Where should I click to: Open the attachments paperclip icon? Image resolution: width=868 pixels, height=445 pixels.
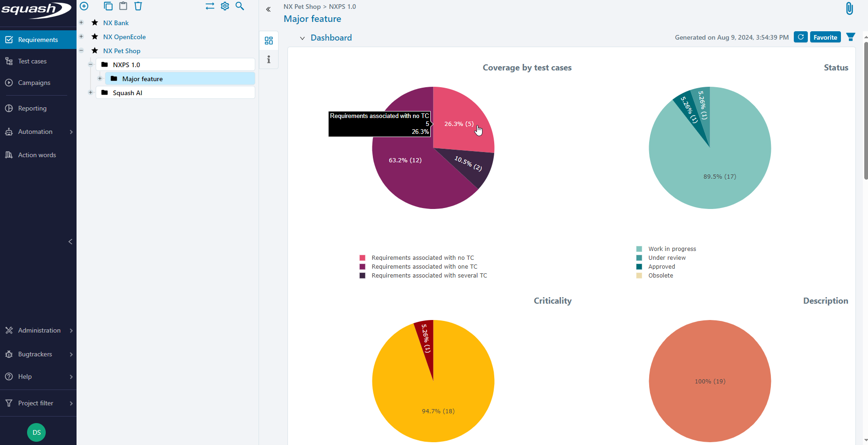[x=849, y=8]
